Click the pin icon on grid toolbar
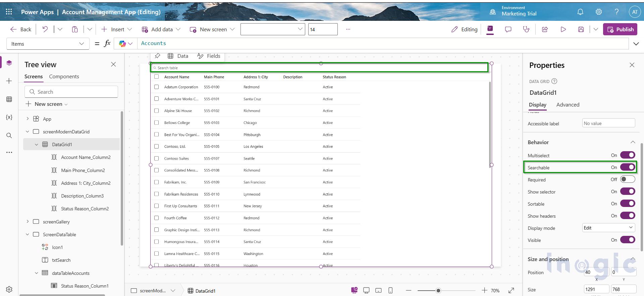 pyautogui.click(x=157, y=56)
